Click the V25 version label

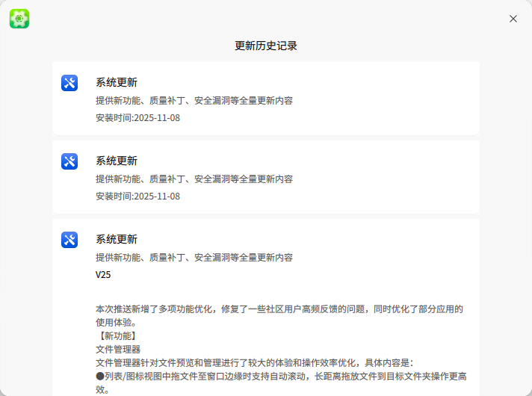coord(103,275)
